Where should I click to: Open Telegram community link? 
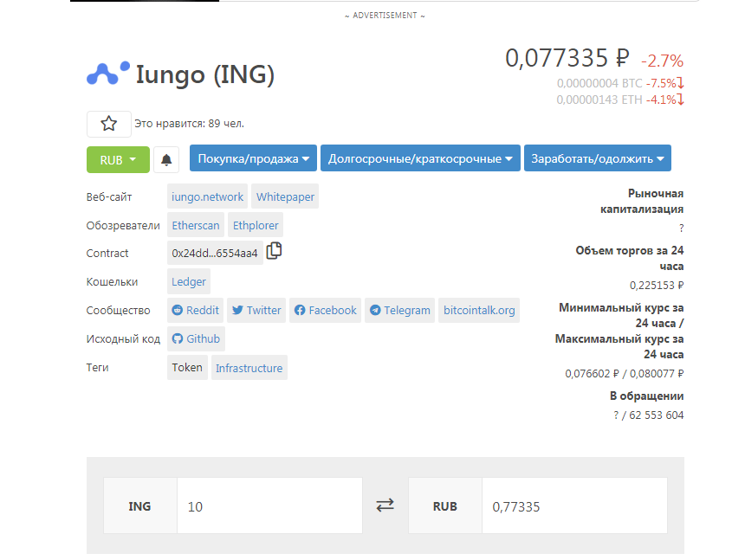coord(399,310)
